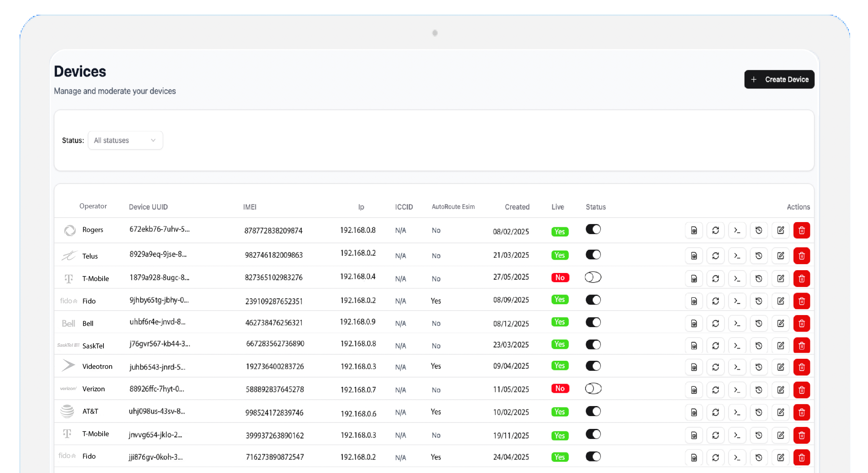Refresh the Telus device row
Screen dimensions: 868x473
[715, 256]
